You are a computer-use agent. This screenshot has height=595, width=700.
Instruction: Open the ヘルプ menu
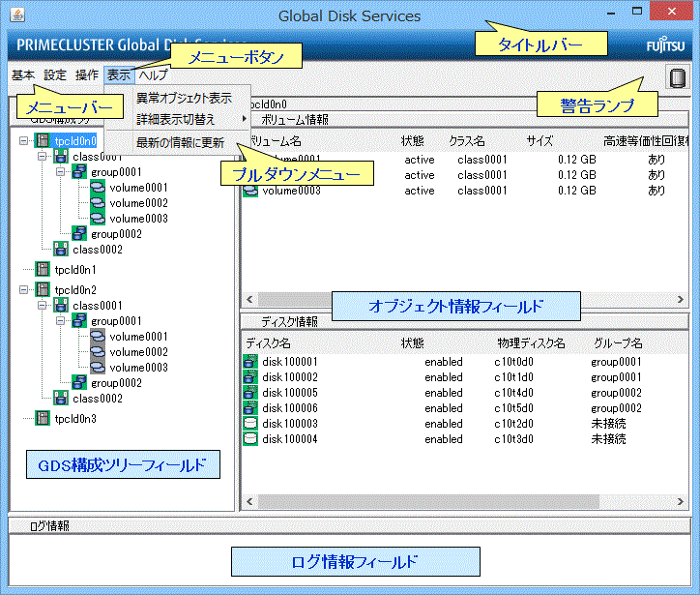point(153,75)
